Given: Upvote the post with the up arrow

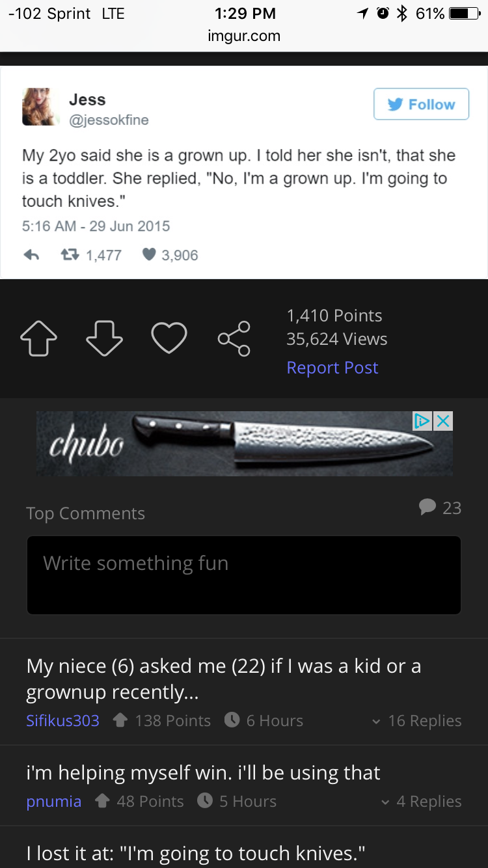Looking at the screenshot, I should 39,338.
